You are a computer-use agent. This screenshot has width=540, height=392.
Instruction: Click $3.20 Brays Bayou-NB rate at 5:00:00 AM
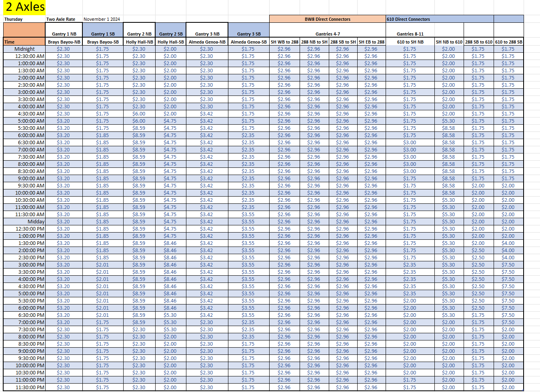[64, 121]
